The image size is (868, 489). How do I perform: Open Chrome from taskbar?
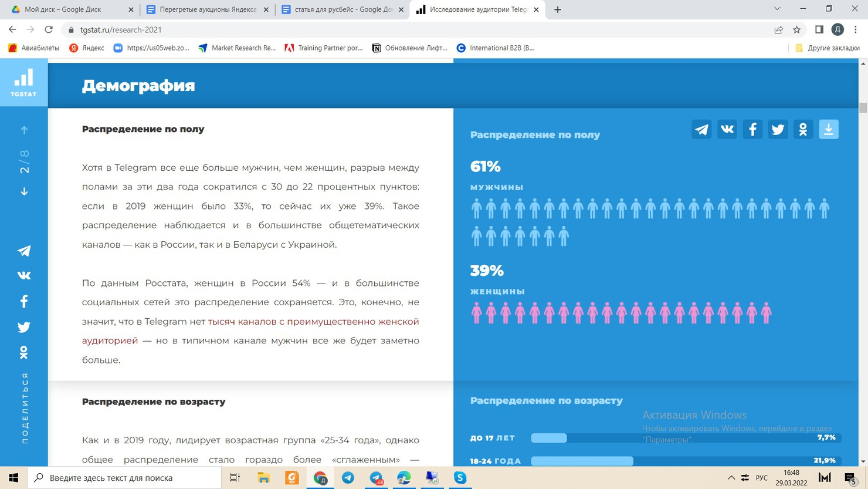320,478
